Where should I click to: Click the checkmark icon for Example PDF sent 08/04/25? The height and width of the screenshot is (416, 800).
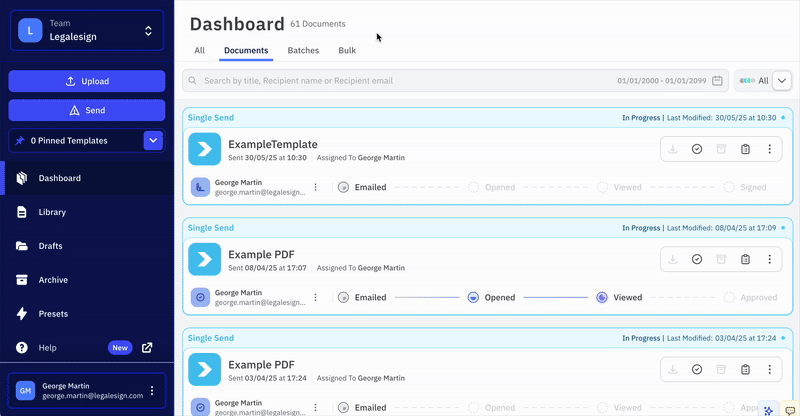click(x=697, y=259)
